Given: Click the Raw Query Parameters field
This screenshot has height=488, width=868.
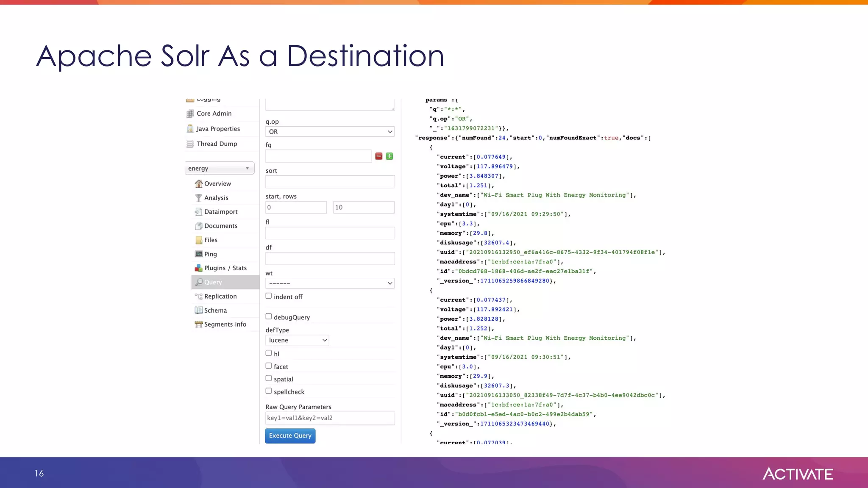Looking at the screenshot, I should 330,418.
